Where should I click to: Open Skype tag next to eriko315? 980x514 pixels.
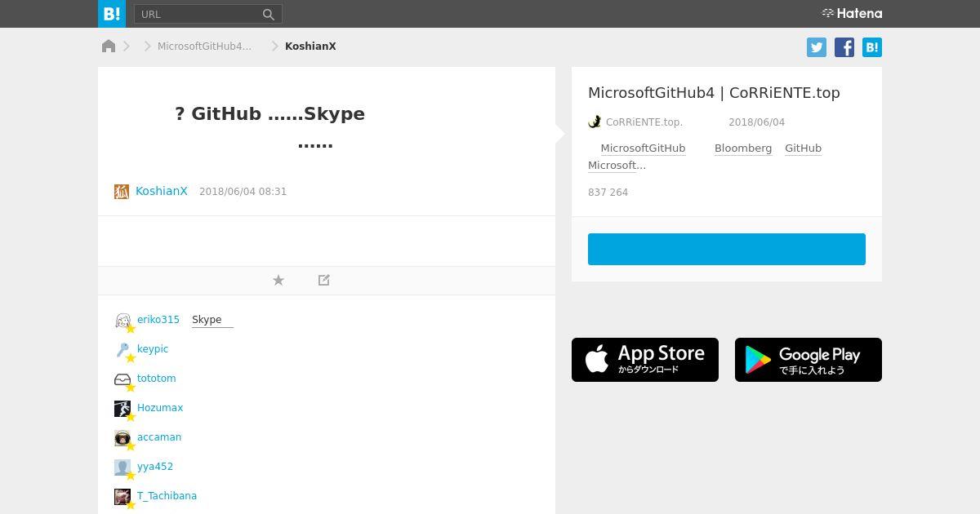[212, 320]
